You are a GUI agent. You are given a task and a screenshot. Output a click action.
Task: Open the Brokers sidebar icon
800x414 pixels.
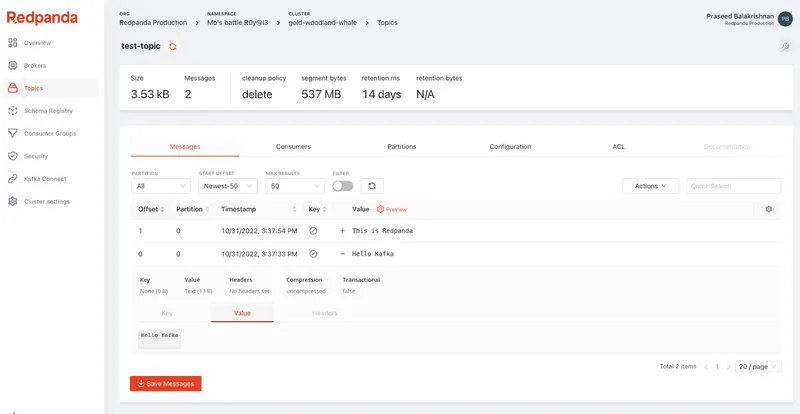(x=13, y=65)
